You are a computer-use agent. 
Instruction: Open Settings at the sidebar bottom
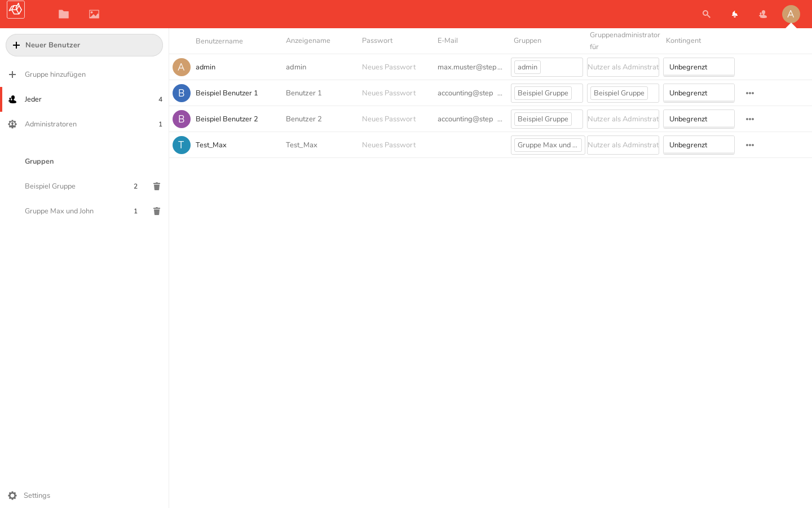pyautogui.click(x=37, y=496)
